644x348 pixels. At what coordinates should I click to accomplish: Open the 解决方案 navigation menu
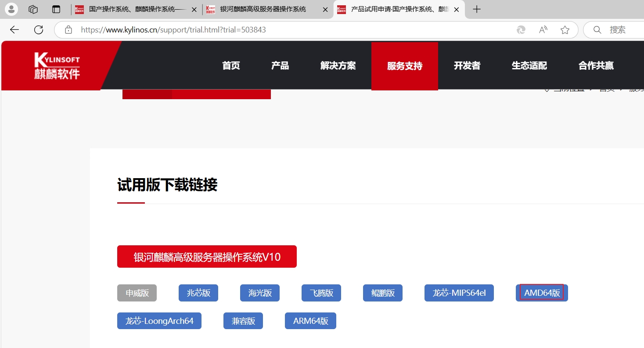tap(338, 66)
